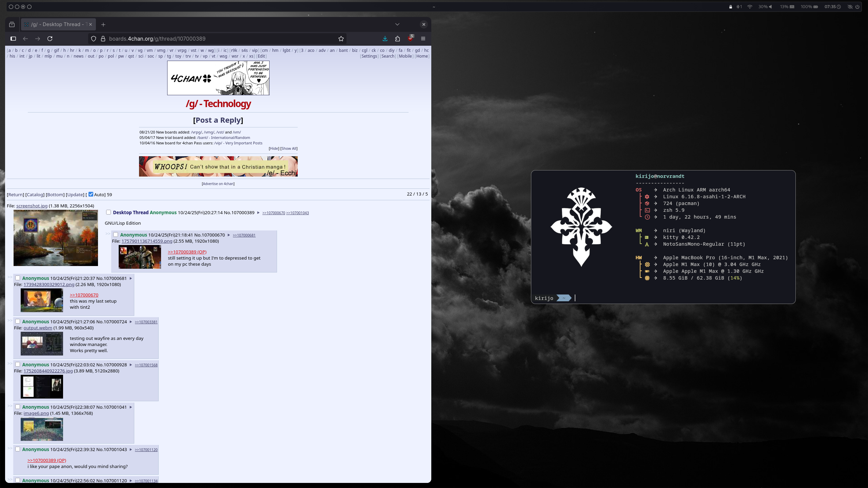This screenshot has height=488, width=868.
Task: Switch to the /g/ Desktop Thread tab
Action: 58,24
